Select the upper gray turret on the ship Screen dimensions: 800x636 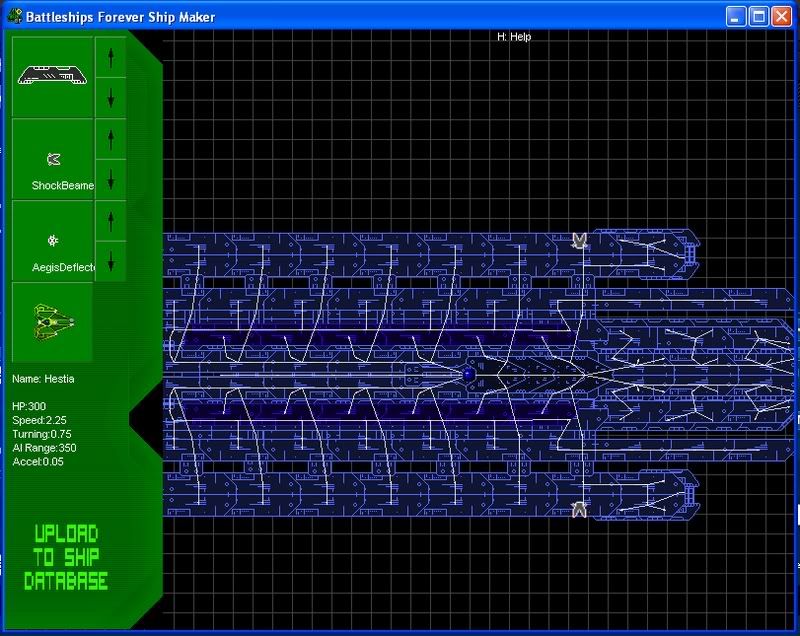[x=579, y=241]
